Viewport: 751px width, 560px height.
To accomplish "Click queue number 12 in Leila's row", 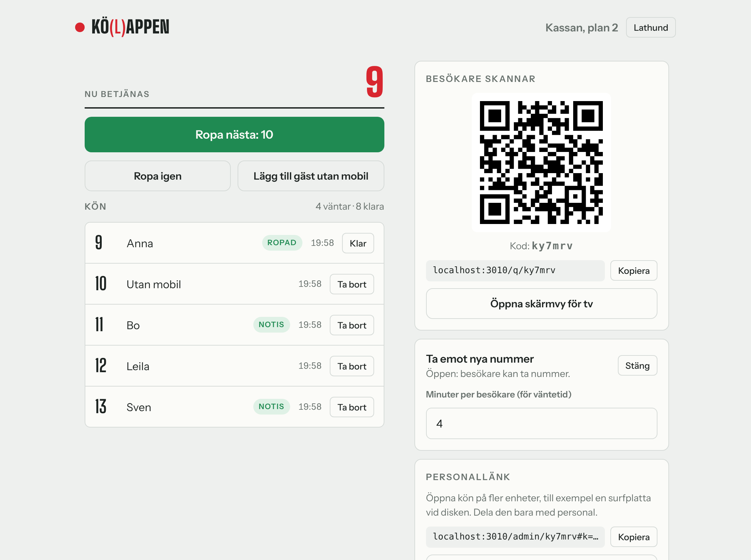I will point(101,366).
